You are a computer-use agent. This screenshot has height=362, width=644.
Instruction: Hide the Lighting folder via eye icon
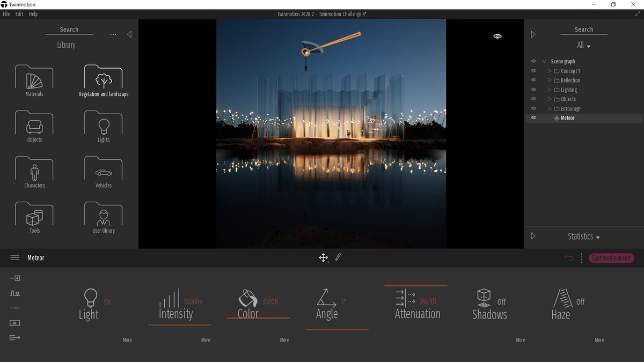(x=533, y=90)
